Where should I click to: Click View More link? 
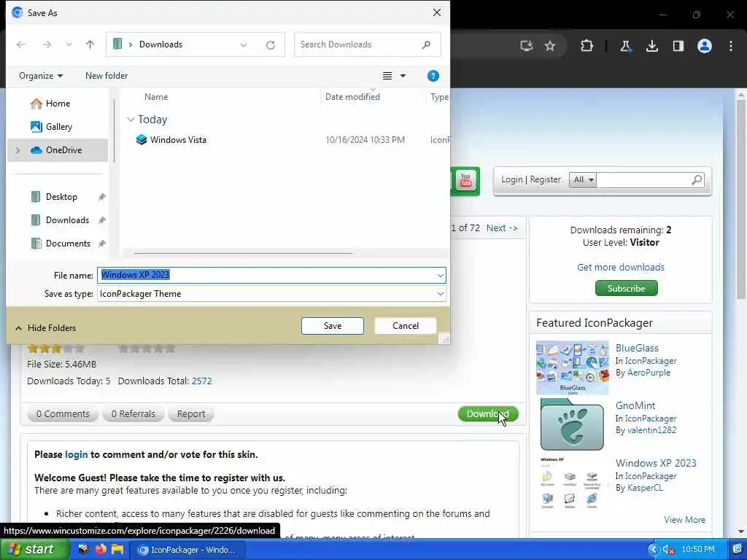(x=684, y=519)
